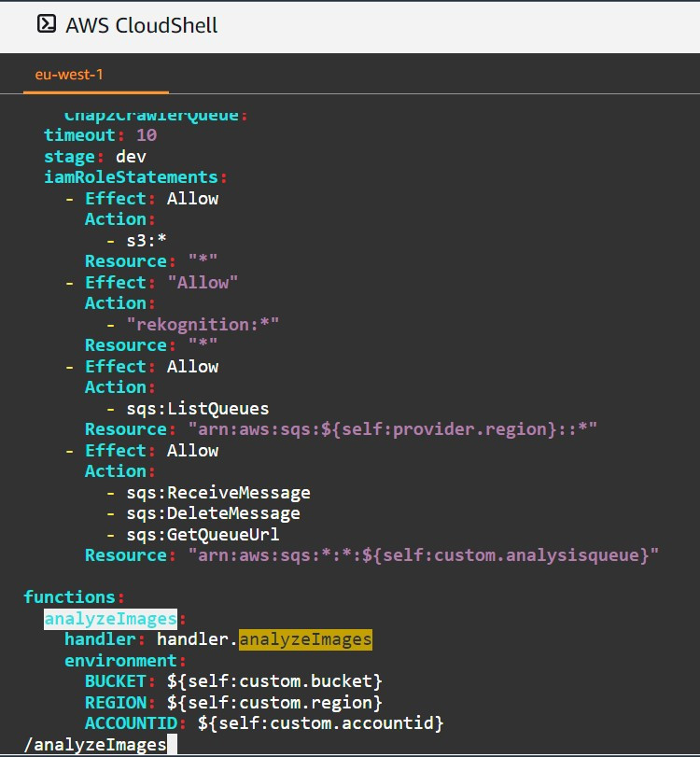Viewport: 700px width, 757px height.
Task: Click the ACCOUNTID variable key
Action: [131, 723]
